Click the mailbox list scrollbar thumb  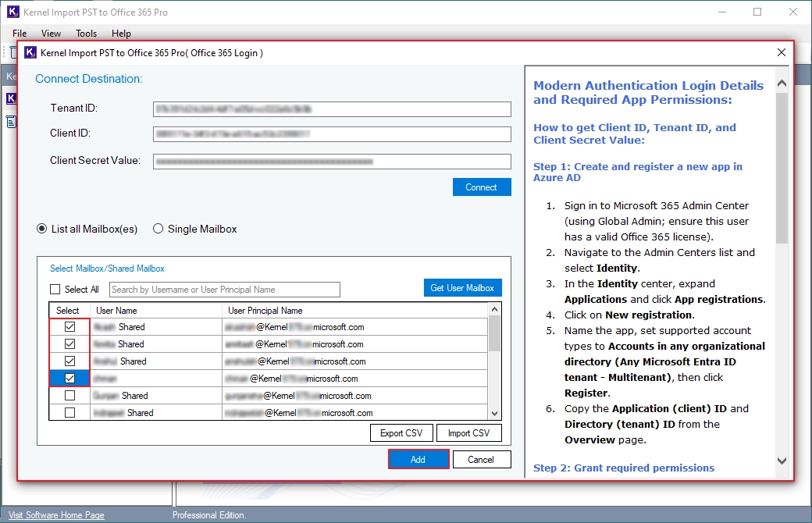494,333
